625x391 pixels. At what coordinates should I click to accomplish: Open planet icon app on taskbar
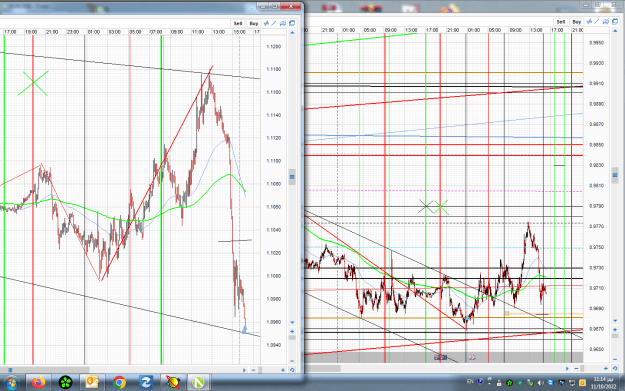click(173, 383)
